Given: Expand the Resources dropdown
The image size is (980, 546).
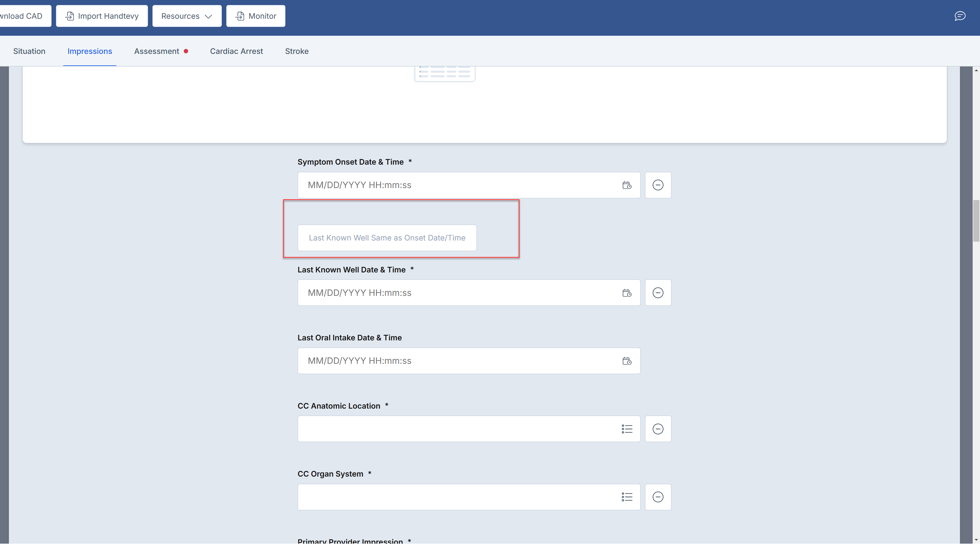Looking at the screenshot, I should pos(187,16).
